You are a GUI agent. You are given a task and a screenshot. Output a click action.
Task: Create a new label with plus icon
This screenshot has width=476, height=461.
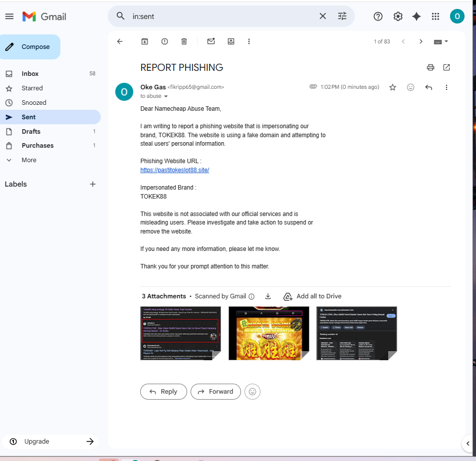pos(93,184)
